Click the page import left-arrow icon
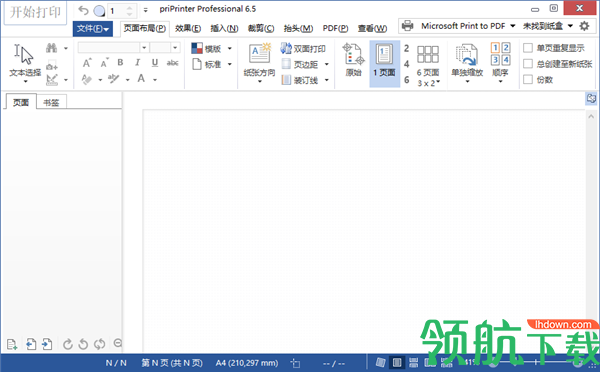 [x=31, y=344]
